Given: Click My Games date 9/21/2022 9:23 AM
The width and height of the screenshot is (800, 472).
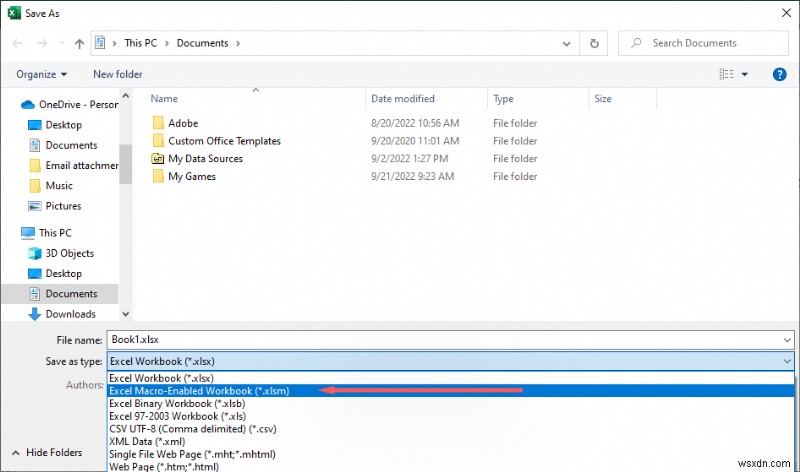Looking at the screenshot, I should click(x=412, y=177).
